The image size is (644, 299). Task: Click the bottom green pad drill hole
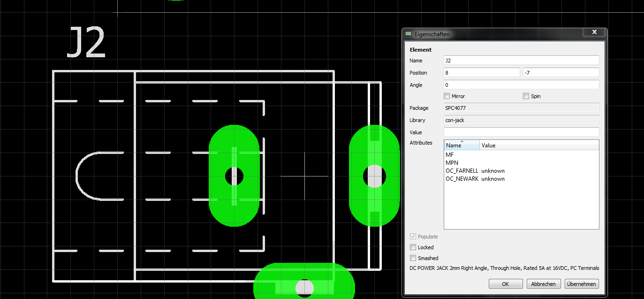tap(305, 288)
